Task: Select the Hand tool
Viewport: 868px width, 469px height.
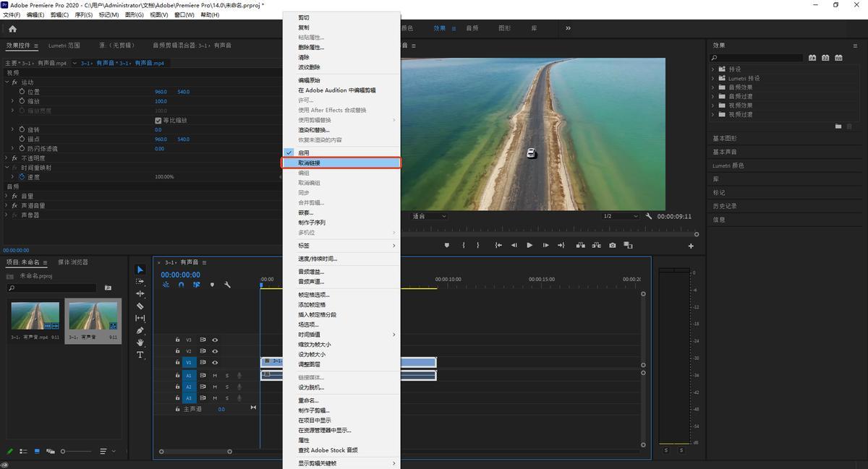Action: click(140, 343)
